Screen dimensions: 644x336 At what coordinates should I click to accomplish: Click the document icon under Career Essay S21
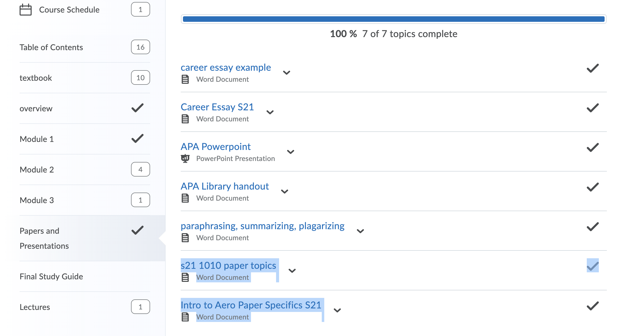tap(185, 119)
